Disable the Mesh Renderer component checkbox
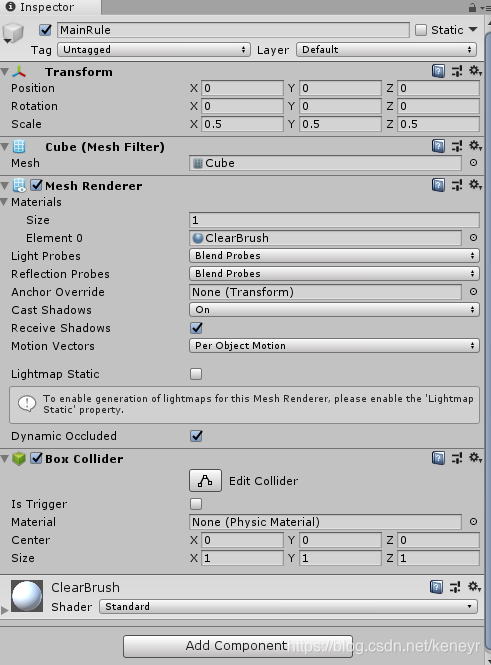Image resolution: width=491 pixels, height=665 pixels. pyautogui.click(x=37, y=185)
